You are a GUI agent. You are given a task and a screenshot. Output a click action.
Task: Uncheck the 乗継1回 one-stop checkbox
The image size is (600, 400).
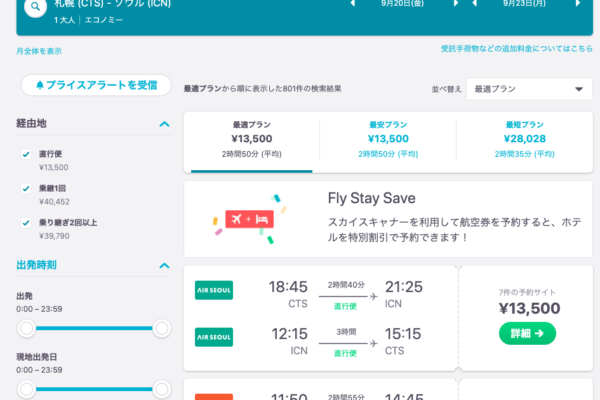point(26,189)
